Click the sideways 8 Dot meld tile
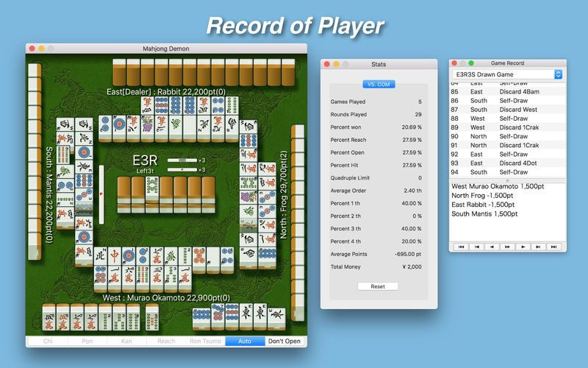 pyautogui.click(x=201, y=319)
